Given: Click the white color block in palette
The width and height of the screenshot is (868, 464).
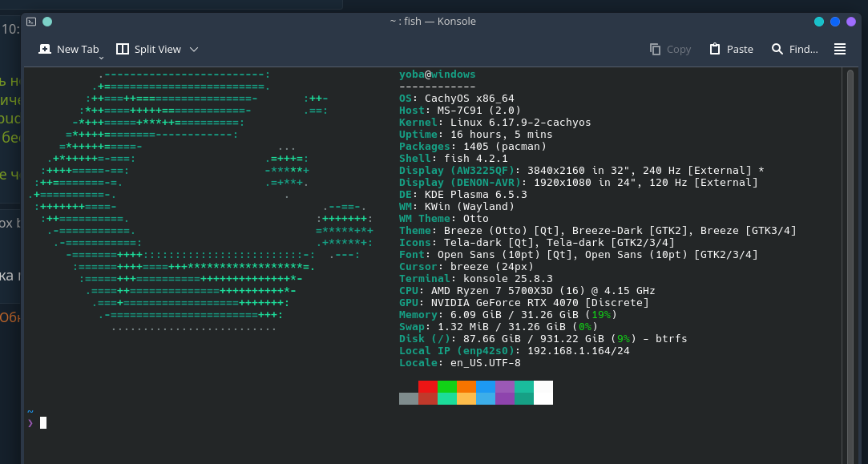Looking at the screenshot, I should (543, 392).
